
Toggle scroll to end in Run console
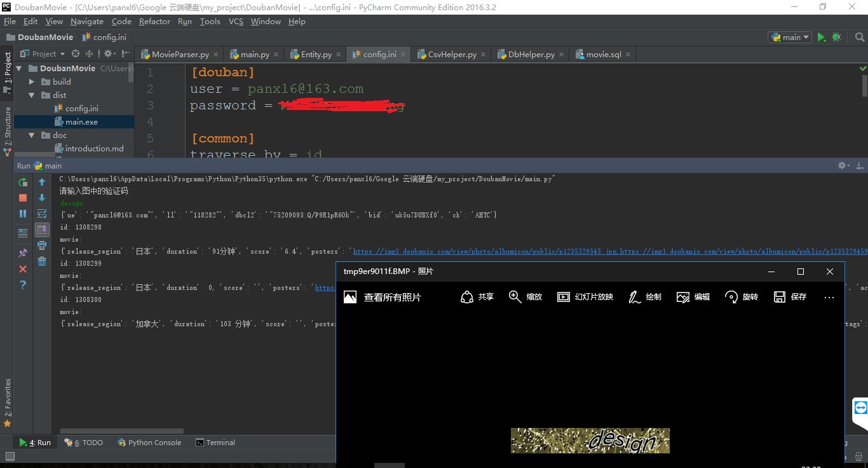[x=42, y=230]
